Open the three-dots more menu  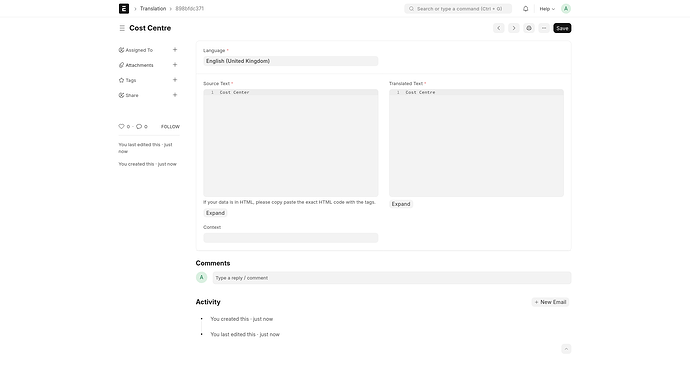coord(544,28)
